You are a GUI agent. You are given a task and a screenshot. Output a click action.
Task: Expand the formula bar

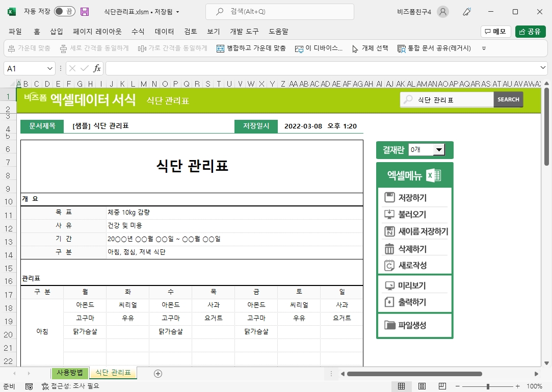543,68
